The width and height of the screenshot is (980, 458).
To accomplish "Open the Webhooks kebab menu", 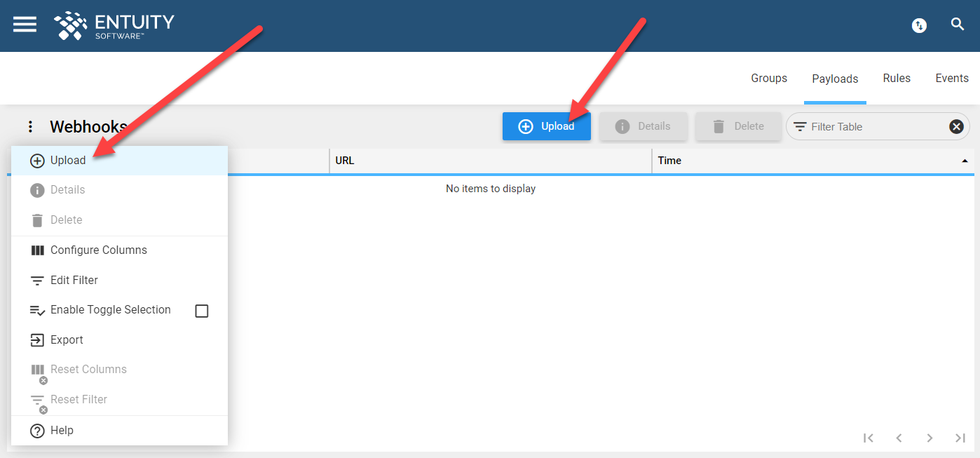I will [x=29, y=126].
